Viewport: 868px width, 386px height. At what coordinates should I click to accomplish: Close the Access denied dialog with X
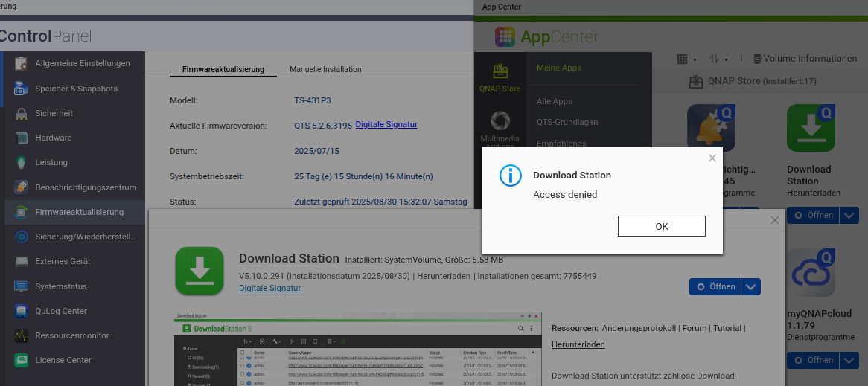[x=712, y=158]
